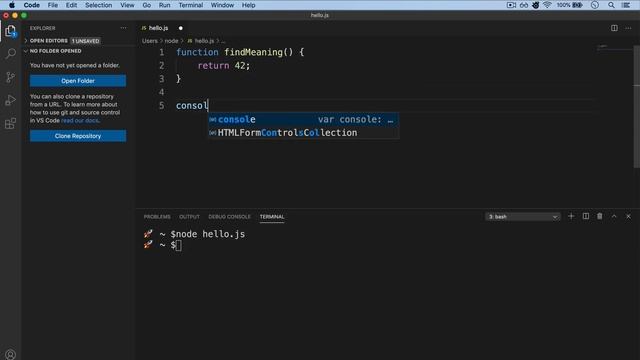The height and width of the screenshot is (360, 640).
Task: Open the Terminal menu
Action: [191, 5]
